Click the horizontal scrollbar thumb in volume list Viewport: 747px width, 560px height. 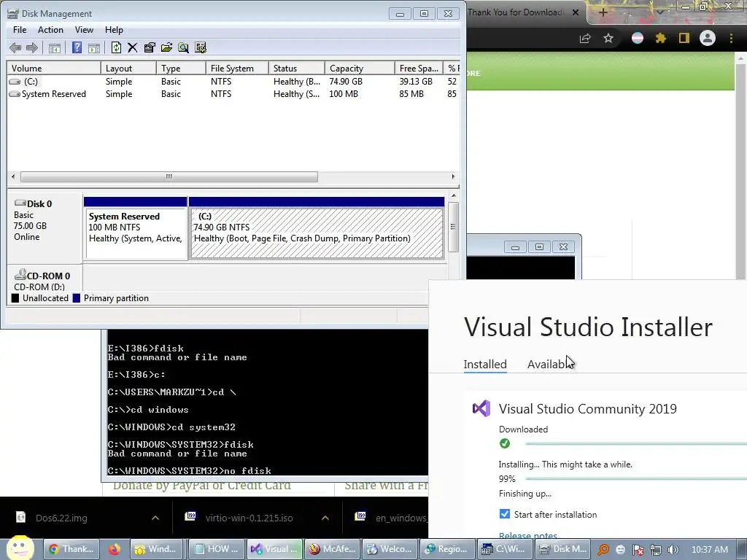tap(169, 176)
